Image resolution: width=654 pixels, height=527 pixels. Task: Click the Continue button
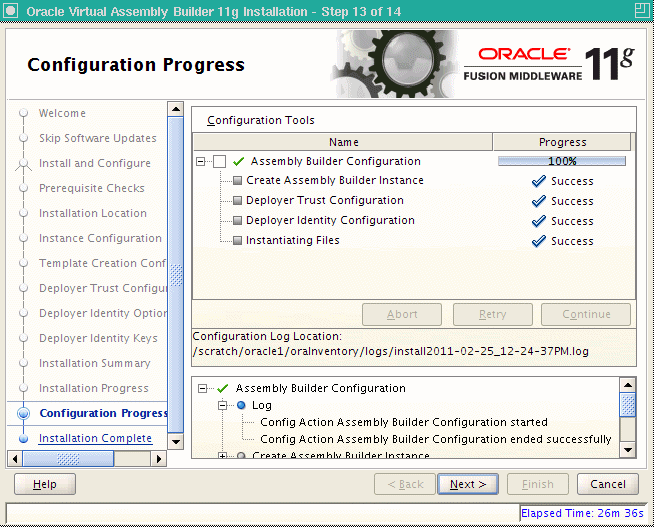pos(586,314)
